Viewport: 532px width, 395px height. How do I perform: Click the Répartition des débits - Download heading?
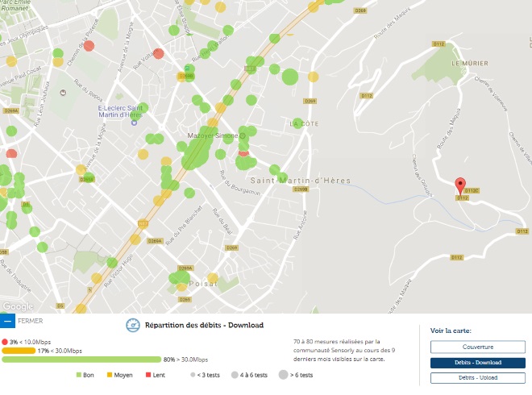(204, 325)
